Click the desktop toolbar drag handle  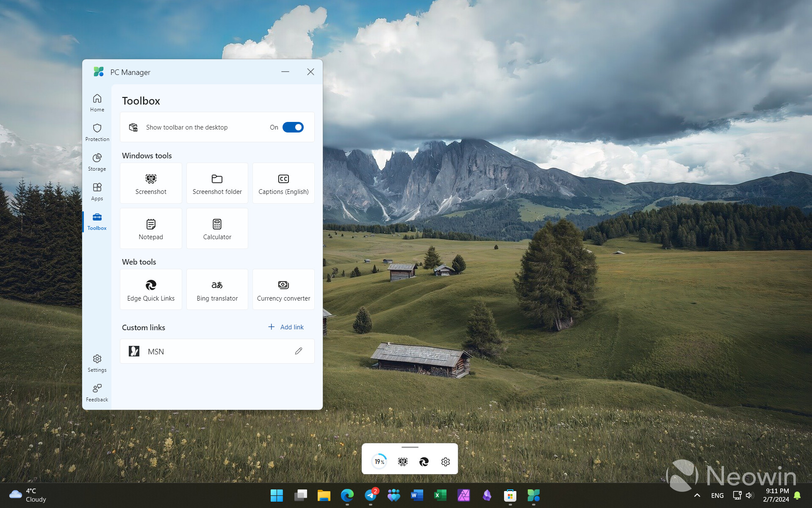pyautogui.click(x=410, y=447)
